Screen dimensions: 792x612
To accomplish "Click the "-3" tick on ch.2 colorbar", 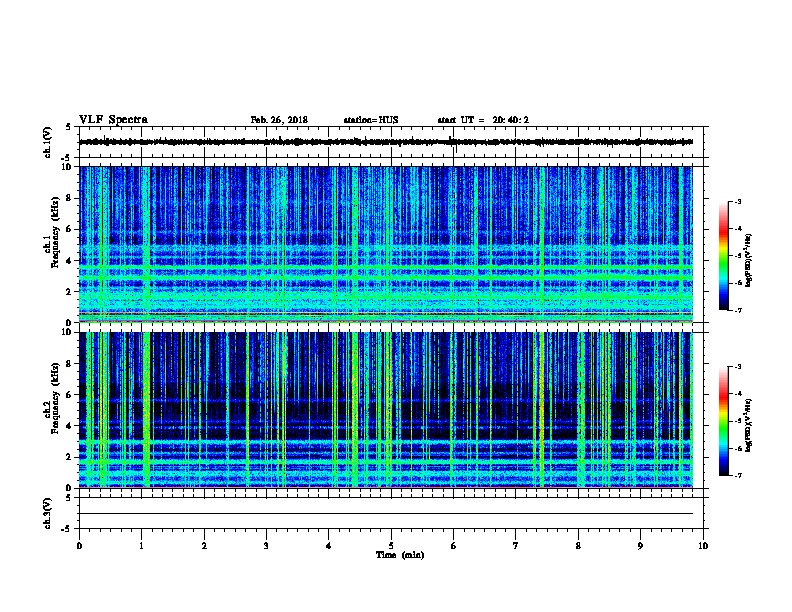I will [737, 367].
